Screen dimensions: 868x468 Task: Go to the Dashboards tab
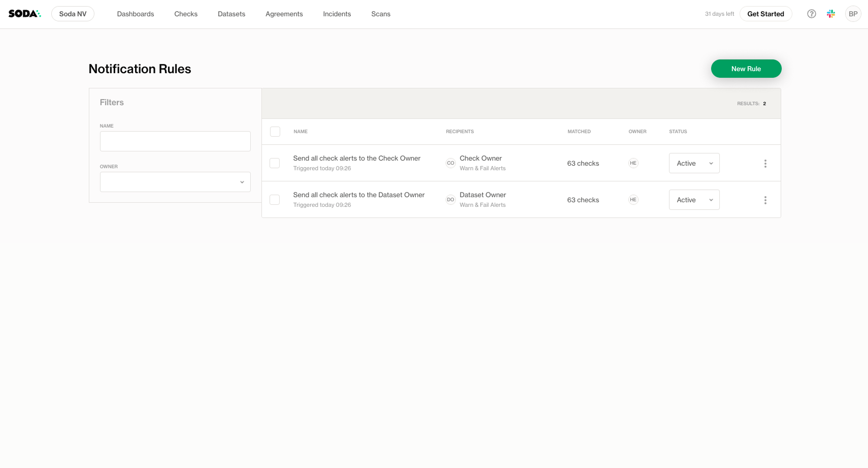click(136, 14)
